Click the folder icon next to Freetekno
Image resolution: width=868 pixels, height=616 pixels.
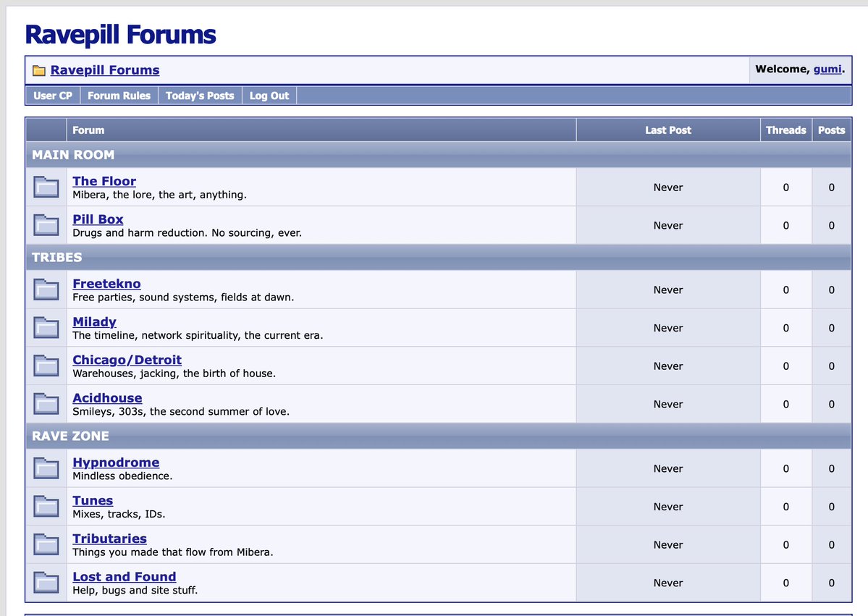pos(46,290)
